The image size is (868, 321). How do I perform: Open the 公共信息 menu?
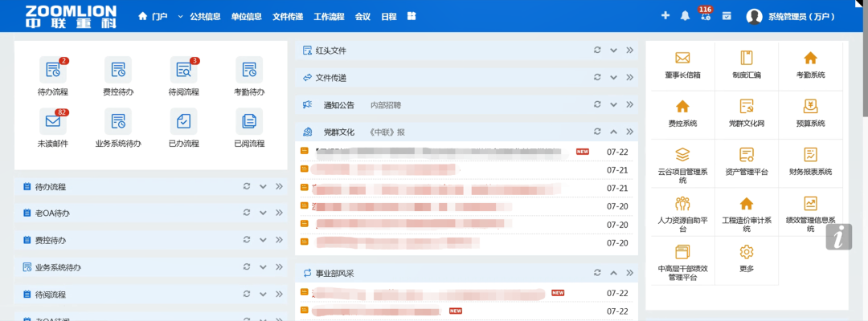[x=204, y=16]
